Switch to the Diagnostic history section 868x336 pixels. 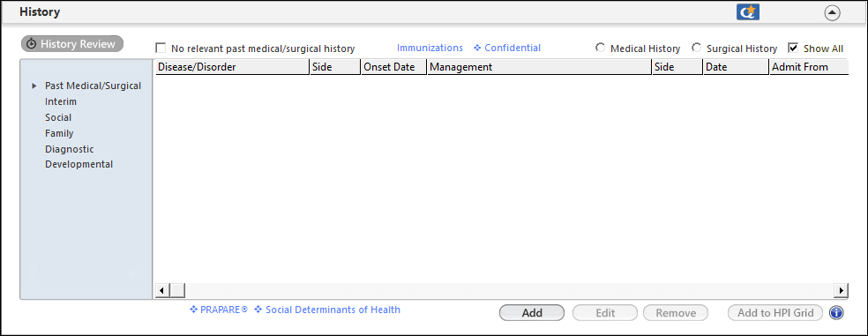pos(69,149)
